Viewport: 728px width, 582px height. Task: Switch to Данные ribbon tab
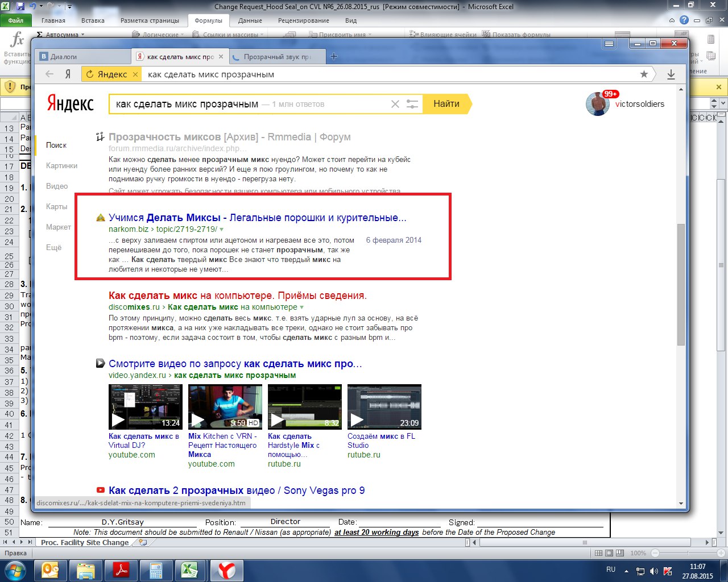pos(250,20)
